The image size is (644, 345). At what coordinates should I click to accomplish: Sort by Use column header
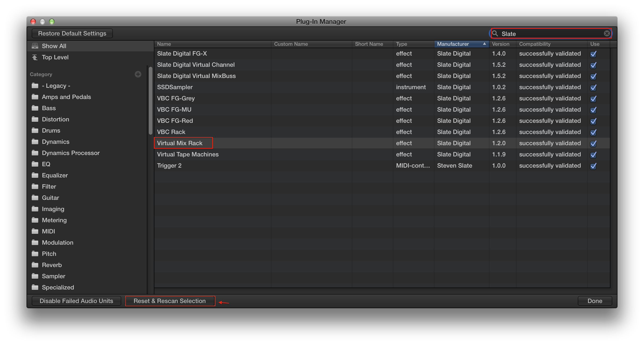599,44
